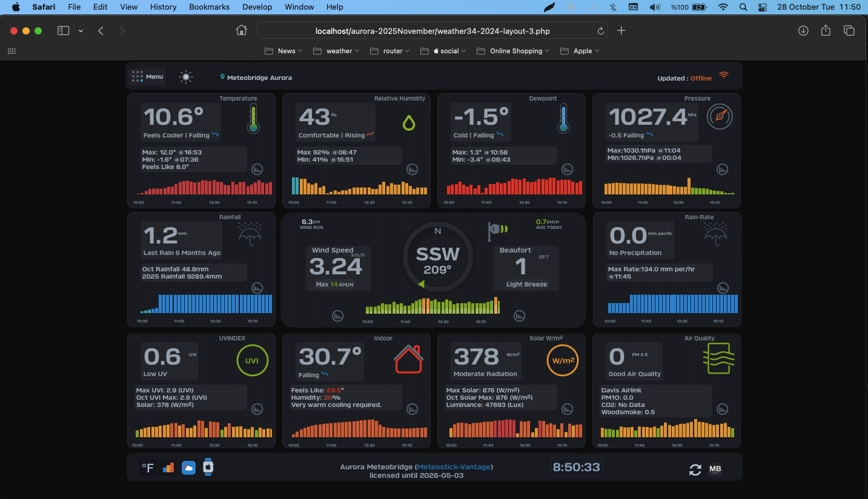Toggle the Safari sidebar button
Image resolution: width=868 pixels, height=499 pixels.
[x=63, y=31]
